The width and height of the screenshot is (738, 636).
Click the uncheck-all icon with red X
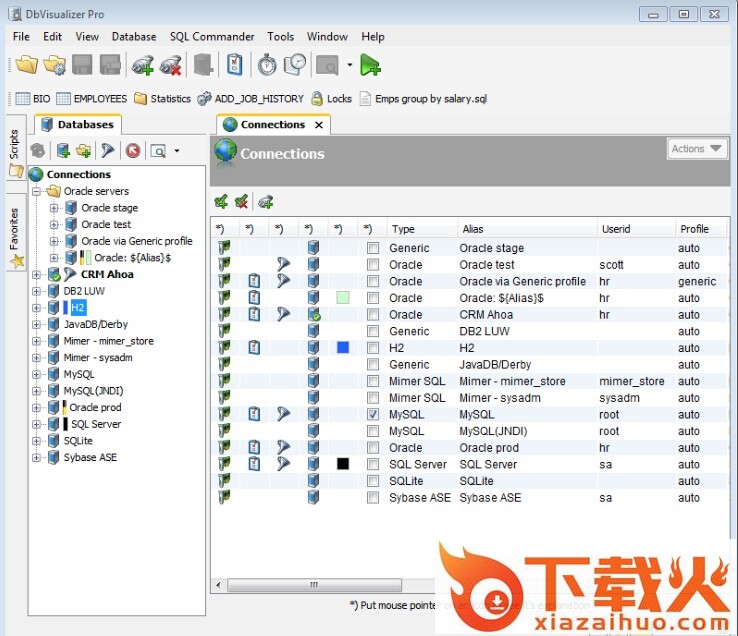242,202
